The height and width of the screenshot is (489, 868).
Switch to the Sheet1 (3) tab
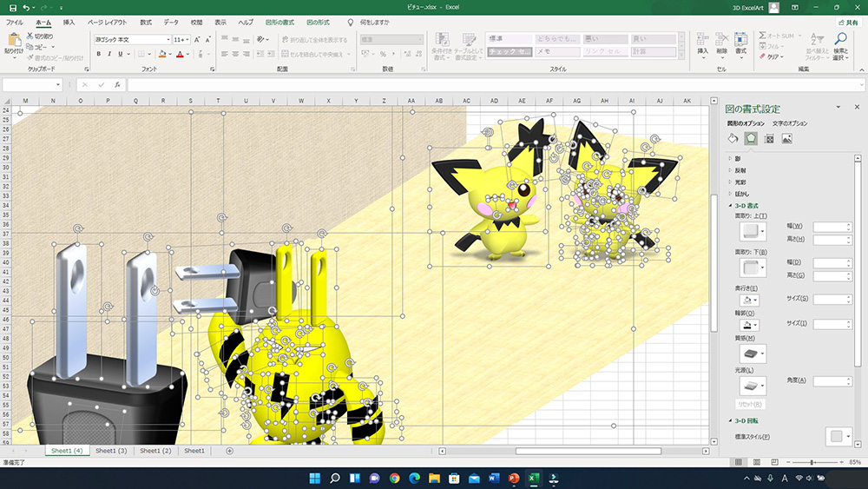pyautogui.click(x=111, y=451)
